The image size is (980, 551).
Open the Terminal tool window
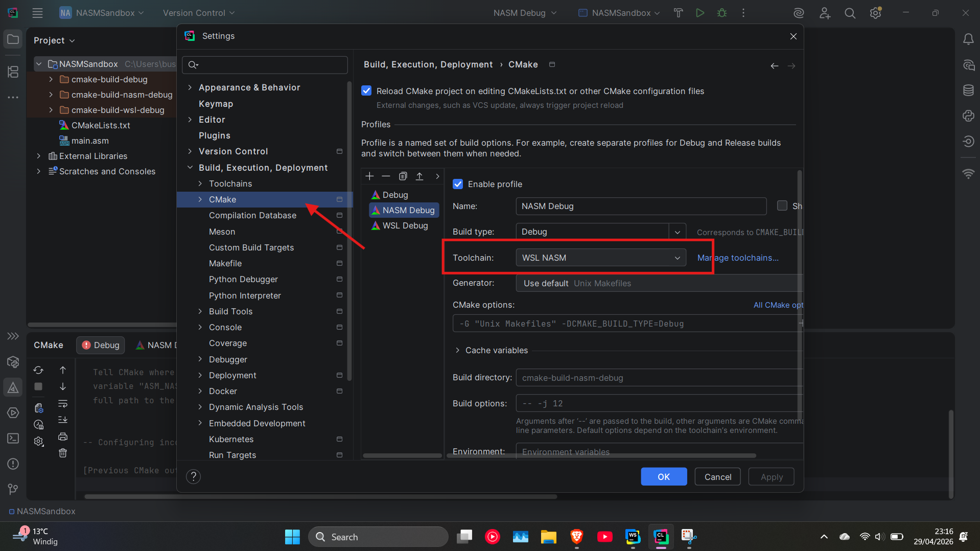[x=13, y=438]
